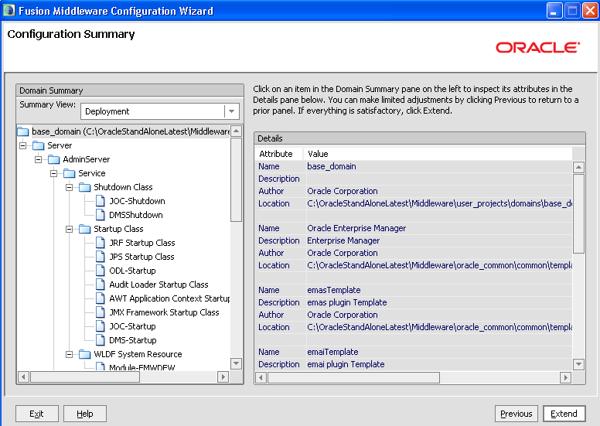This screenshot has width=600, height=426.
Task: Collapse the WLDF System Resource node
Action: coord(68,355)
